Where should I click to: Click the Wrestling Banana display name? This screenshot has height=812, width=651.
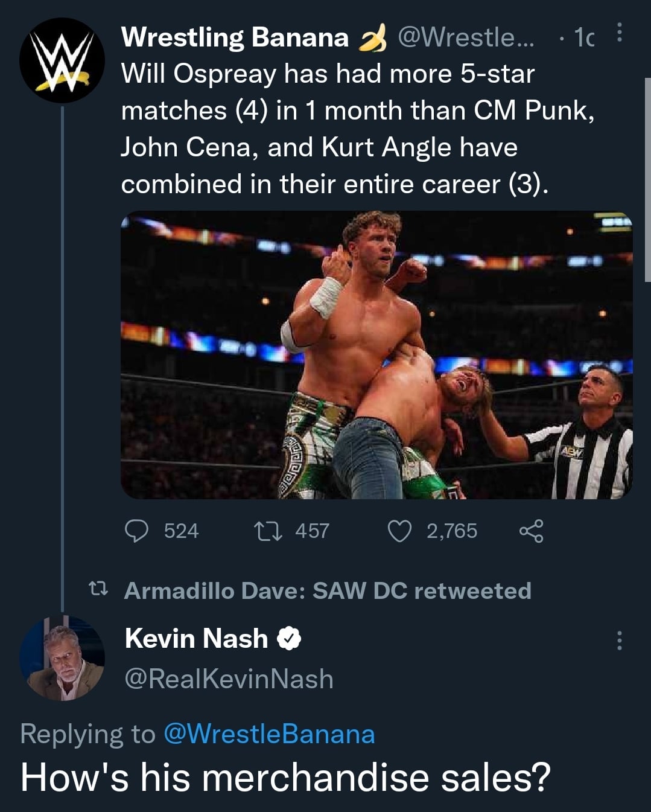click(x=235, y=37)
